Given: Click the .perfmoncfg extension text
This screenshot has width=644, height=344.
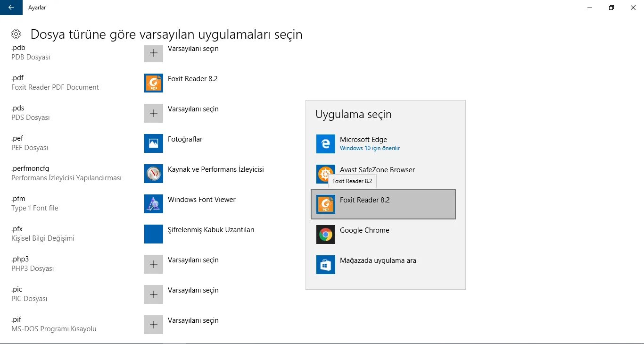Looking at the screenshot, I should point(30,168).
